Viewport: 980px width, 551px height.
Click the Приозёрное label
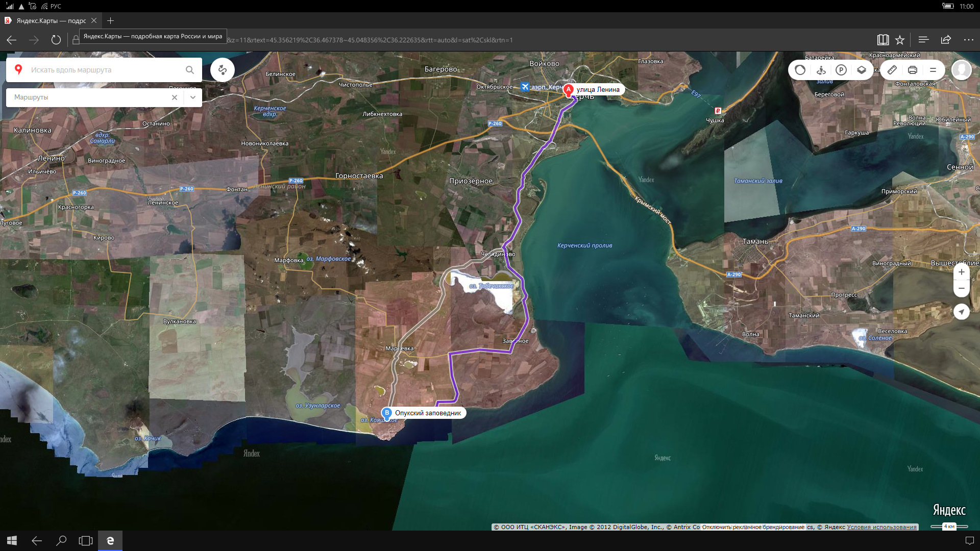click(x=471, y=181)
